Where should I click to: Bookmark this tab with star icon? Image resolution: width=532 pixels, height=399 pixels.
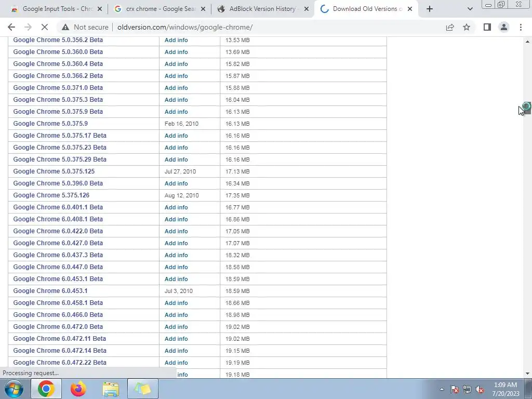[467, 27]
